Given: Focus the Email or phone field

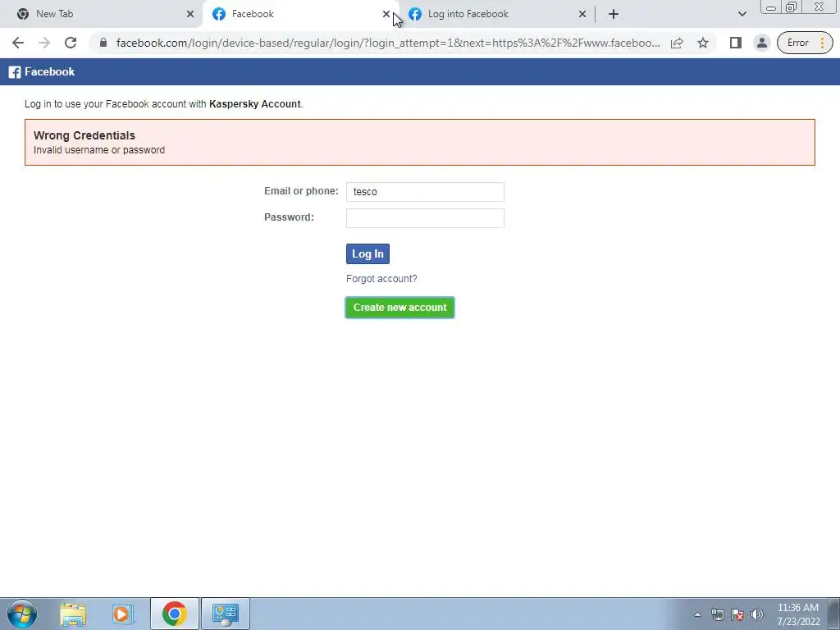Looking at the screenshot, I should click(425, 192).
